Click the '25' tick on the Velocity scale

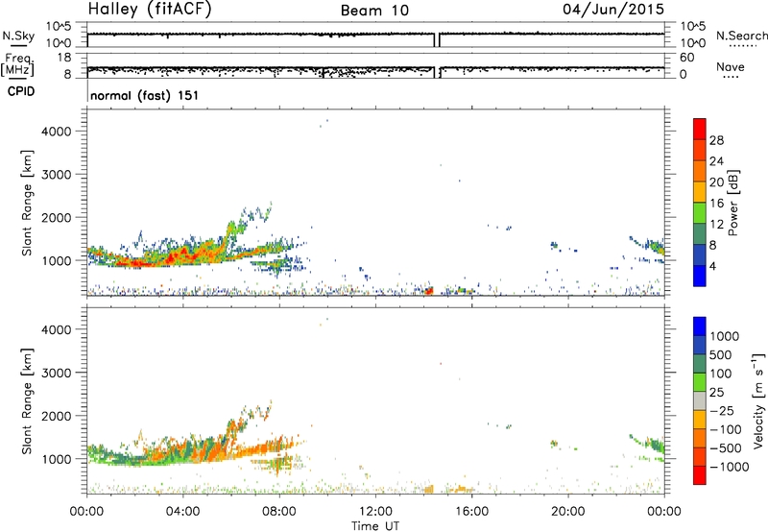click(x=716, y=393)
